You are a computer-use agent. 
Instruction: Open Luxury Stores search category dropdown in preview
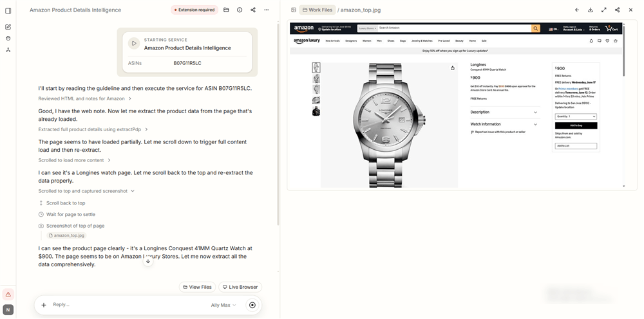tap(368, 28)
